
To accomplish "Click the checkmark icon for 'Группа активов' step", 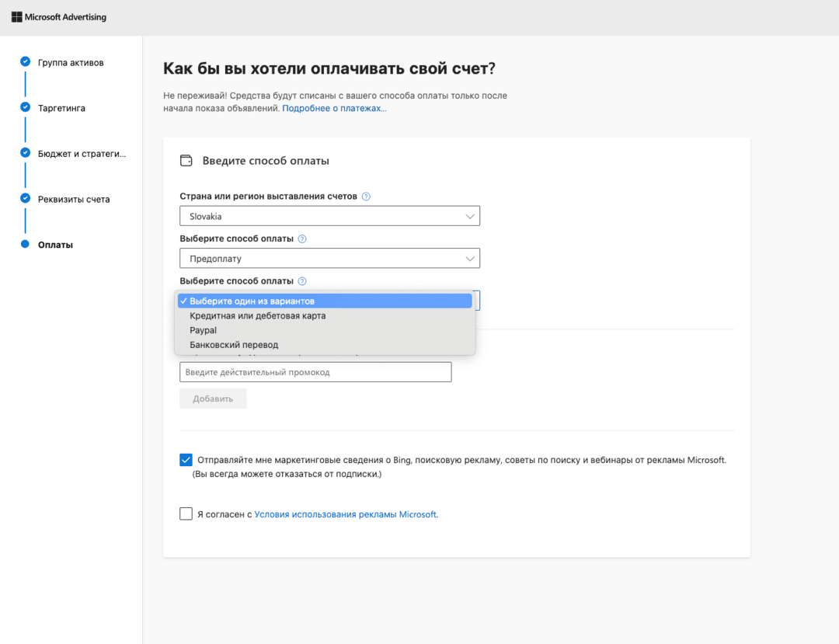I will (x=24, y=62).
